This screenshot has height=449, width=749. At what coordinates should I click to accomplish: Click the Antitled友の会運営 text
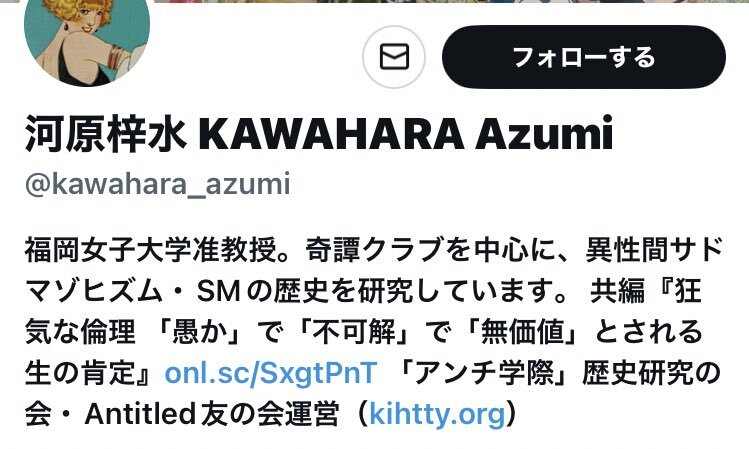coord(212,414)
